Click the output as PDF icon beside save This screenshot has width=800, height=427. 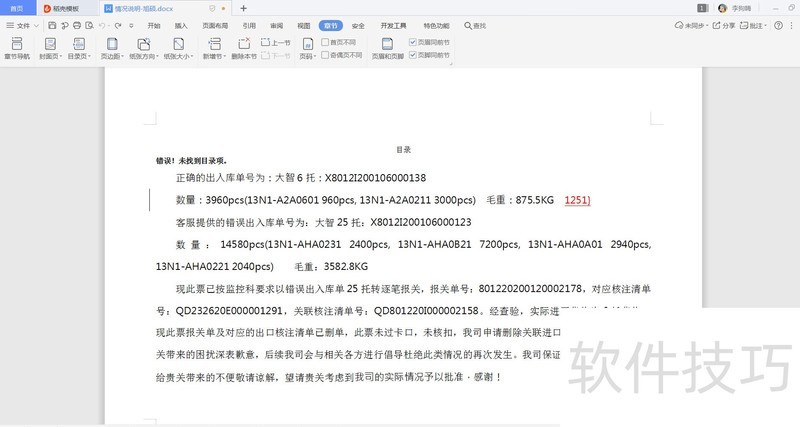click(65, 26)
